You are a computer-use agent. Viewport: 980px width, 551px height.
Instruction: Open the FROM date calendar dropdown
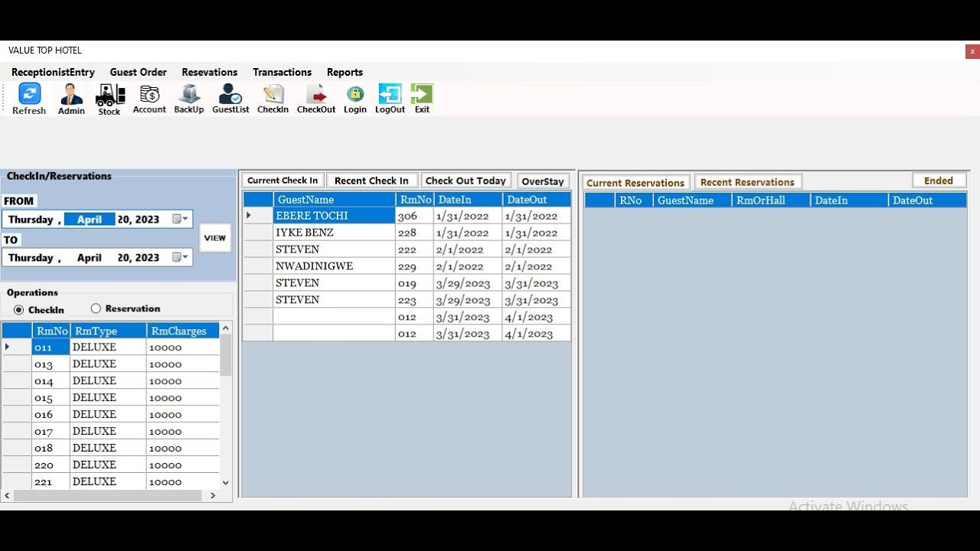point(181,219)
